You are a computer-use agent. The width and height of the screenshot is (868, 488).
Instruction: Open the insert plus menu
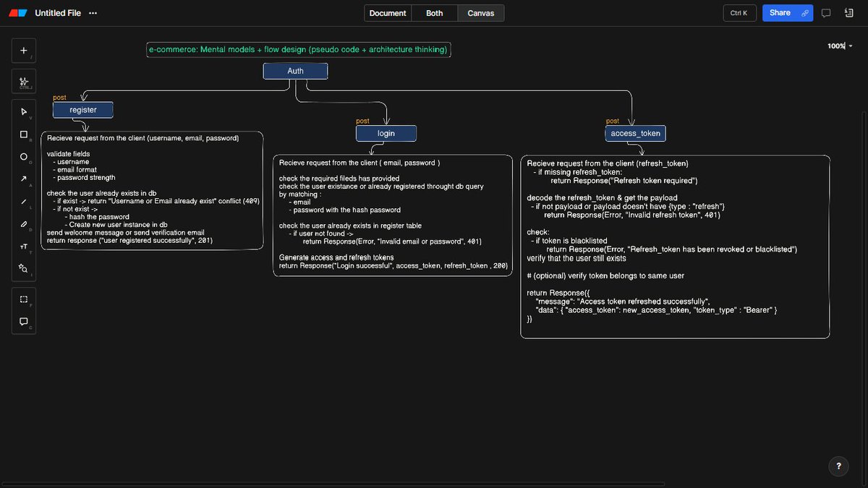click(24, 51)
